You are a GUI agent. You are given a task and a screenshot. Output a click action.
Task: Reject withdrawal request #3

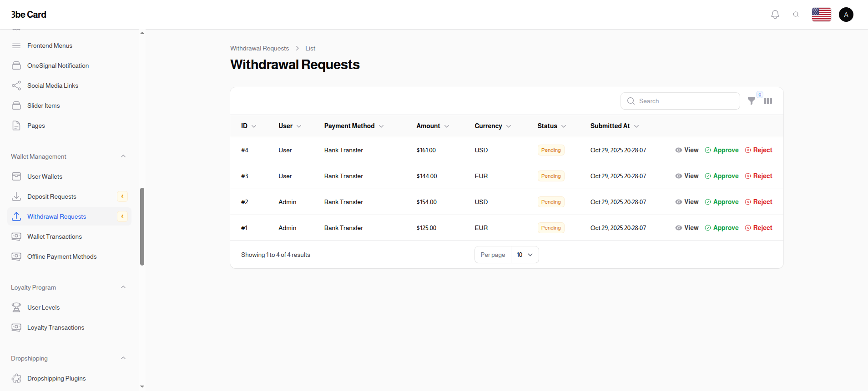click(x=758, y=176)
